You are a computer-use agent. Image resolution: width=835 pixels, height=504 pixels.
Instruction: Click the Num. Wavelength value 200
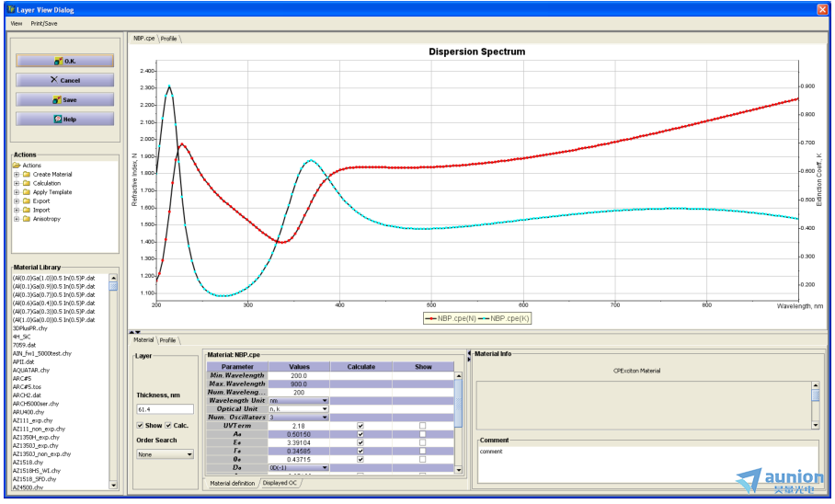[299, 392]
